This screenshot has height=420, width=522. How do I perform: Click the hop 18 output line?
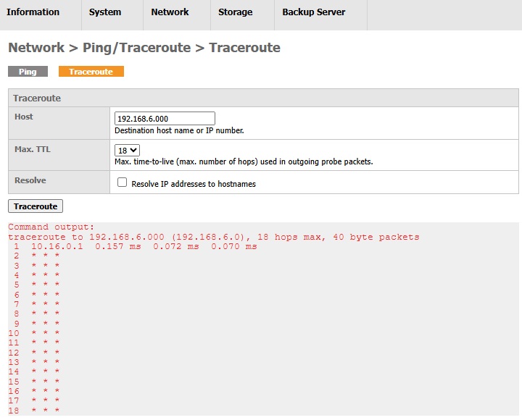click(34, 410)
